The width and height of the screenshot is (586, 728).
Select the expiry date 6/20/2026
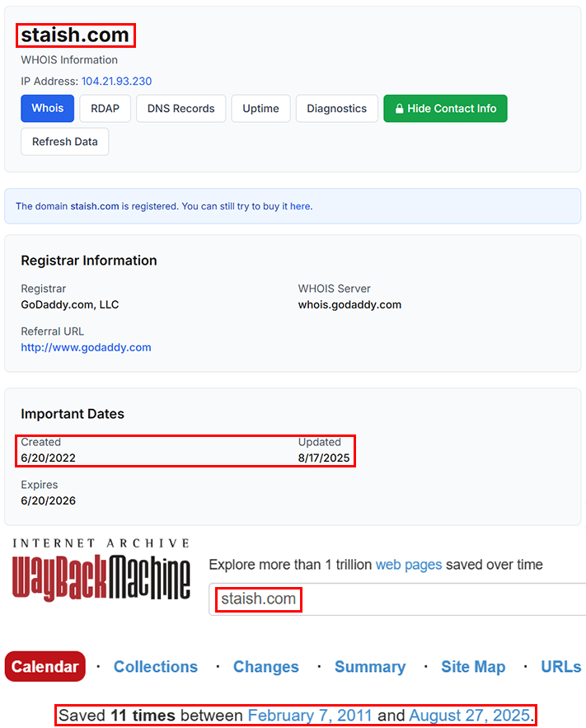[49, 500]
